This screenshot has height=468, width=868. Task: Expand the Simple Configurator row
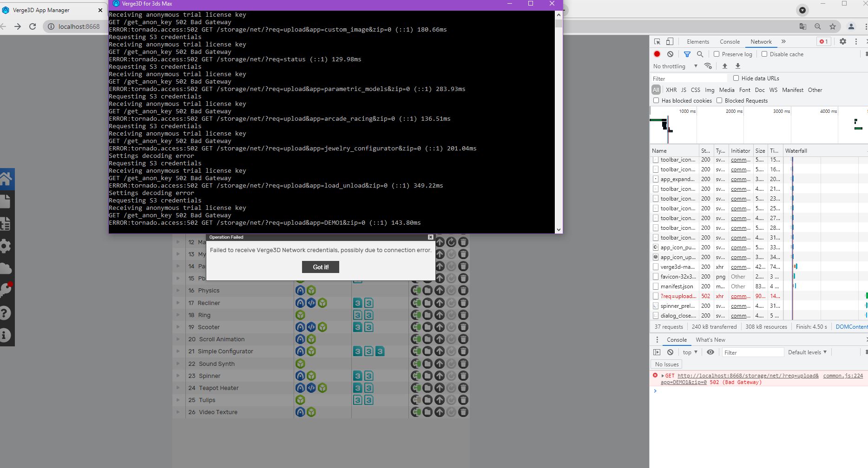tap(178, 351)
